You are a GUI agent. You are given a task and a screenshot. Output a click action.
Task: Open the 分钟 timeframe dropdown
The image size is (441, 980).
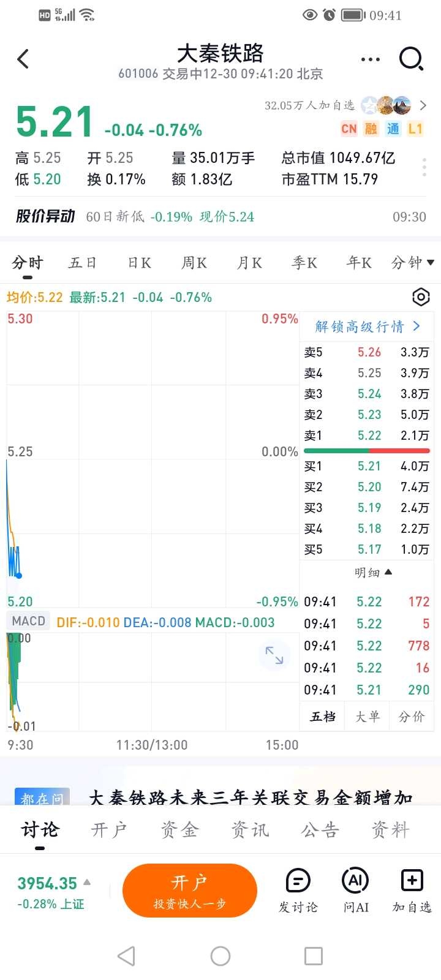pos(412,263)
